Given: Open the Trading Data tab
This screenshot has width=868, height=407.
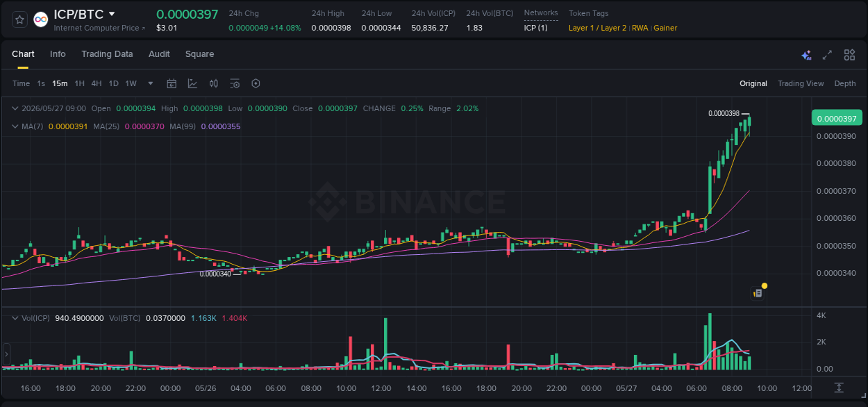Looking at the screenshot, I should (107, 54).
